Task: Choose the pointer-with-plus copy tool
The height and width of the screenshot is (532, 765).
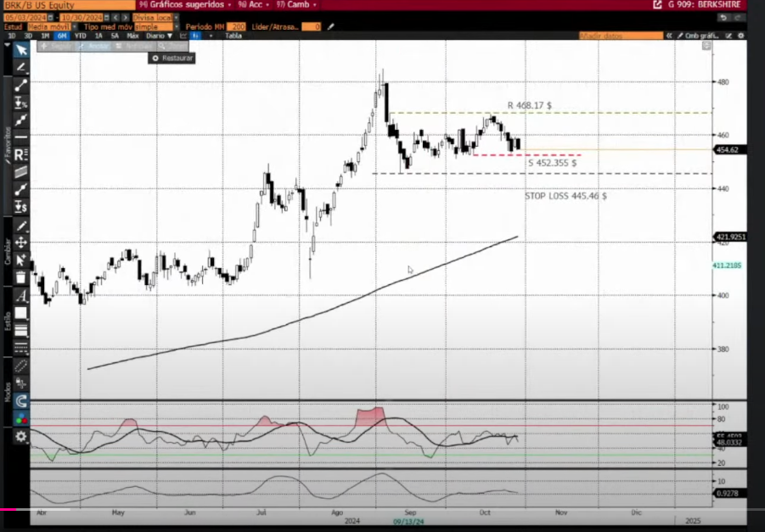Action: (21, 260)
